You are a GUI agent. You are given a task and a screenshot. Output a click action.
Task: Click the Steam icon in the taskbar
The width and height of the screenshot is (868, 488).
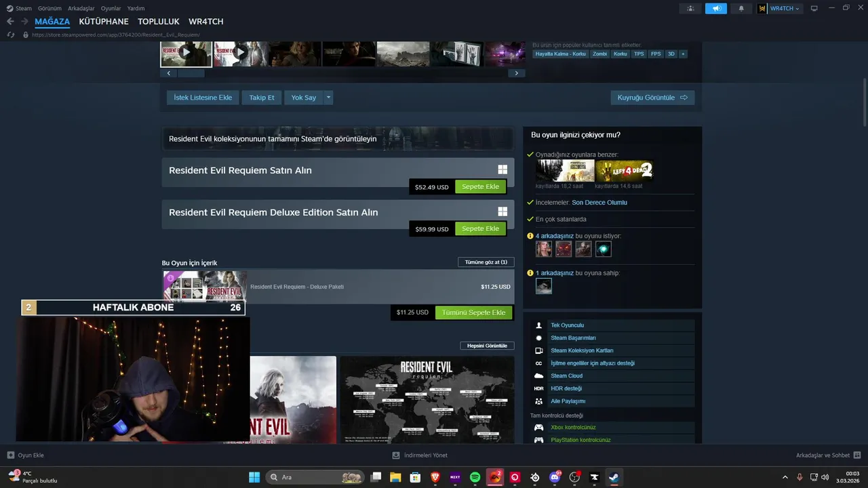(613, 477)
